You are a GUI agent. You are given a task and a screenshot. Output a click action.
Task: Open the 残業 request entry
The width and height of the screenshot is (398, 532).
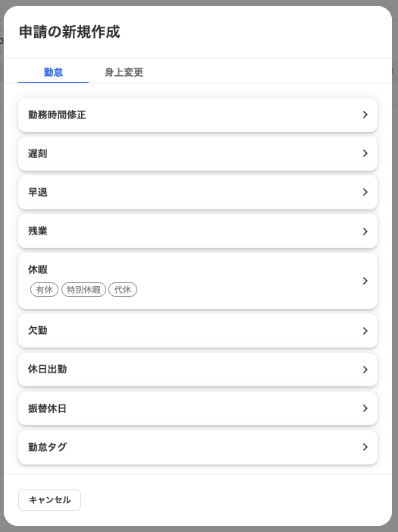[x=198, y=231]
